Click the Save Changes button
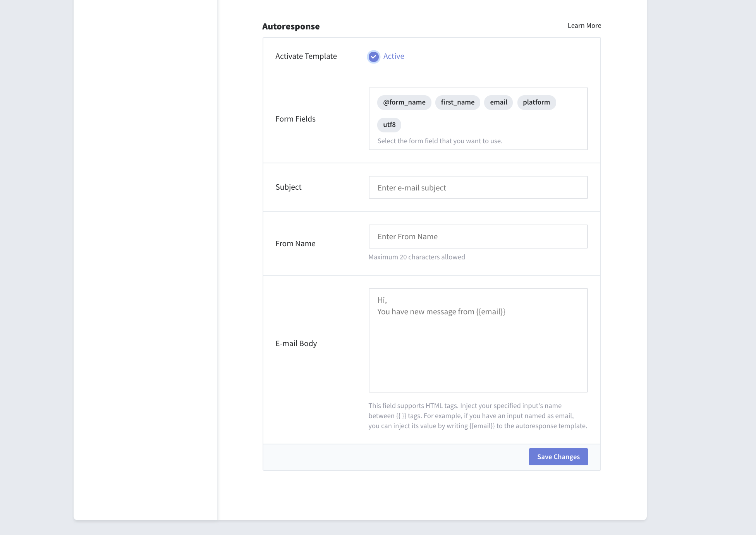Image resolution: width=756 pixels, height=535 pixels. click(x=558, y=457)
